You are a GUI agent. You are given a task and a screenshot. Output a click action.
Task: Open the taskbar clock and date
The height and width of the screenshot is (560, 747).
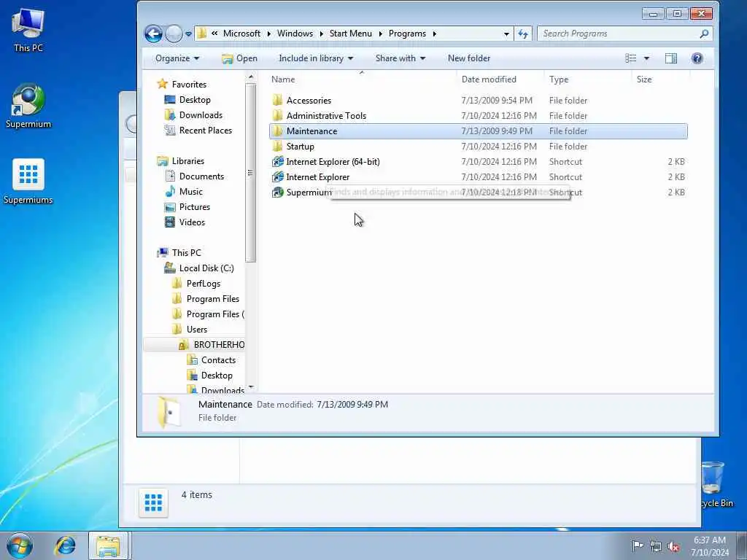coord(710,546)
